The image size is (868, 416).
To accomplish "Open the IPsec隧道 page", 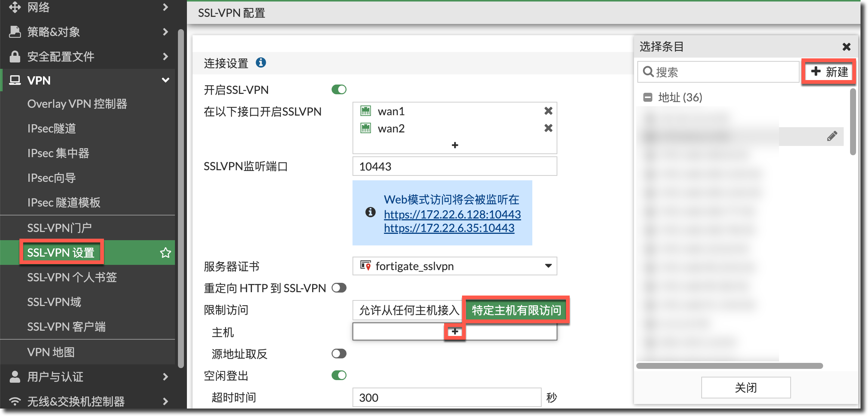I will tap(51, 128).
